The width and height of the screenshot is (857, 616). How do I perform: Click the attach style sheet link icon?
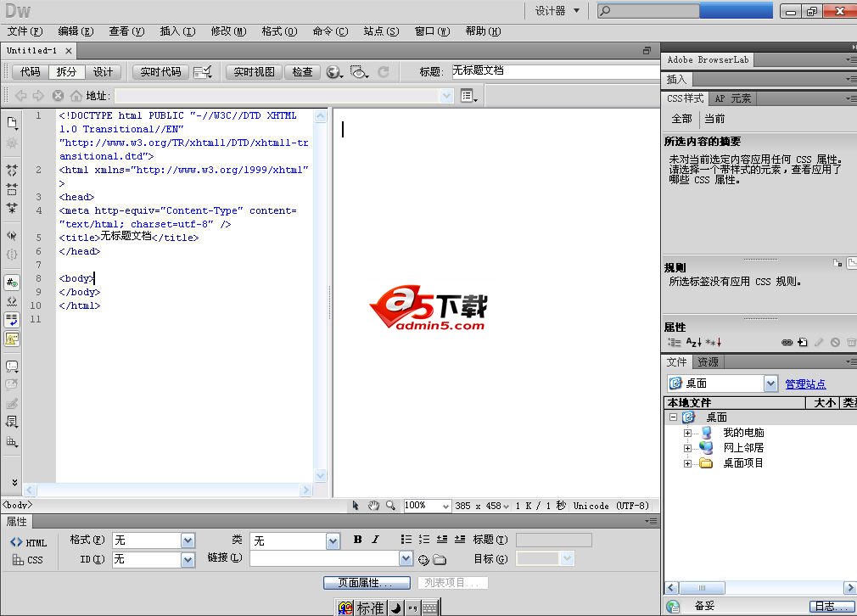[x=787, y=342]
